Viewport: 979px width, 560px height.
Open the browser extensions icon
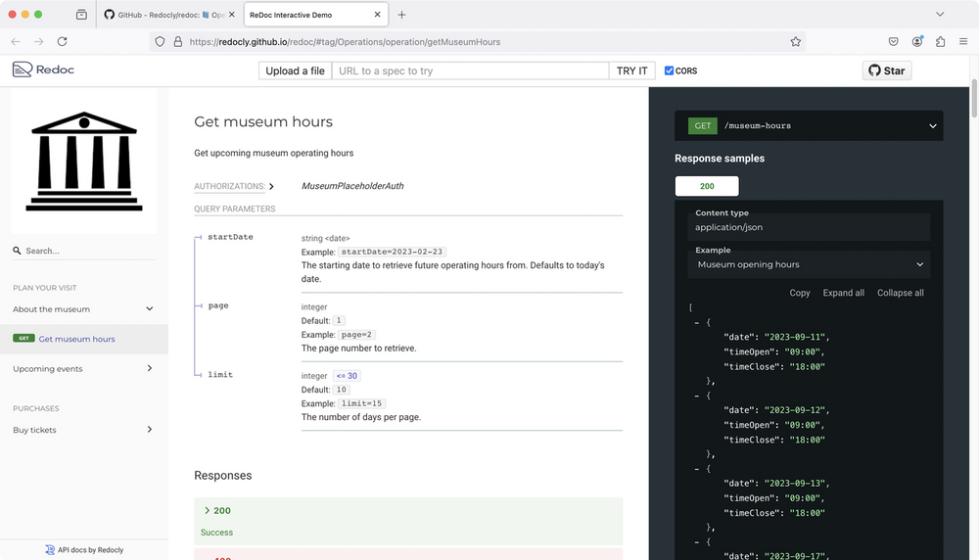(x=941, y=42)
